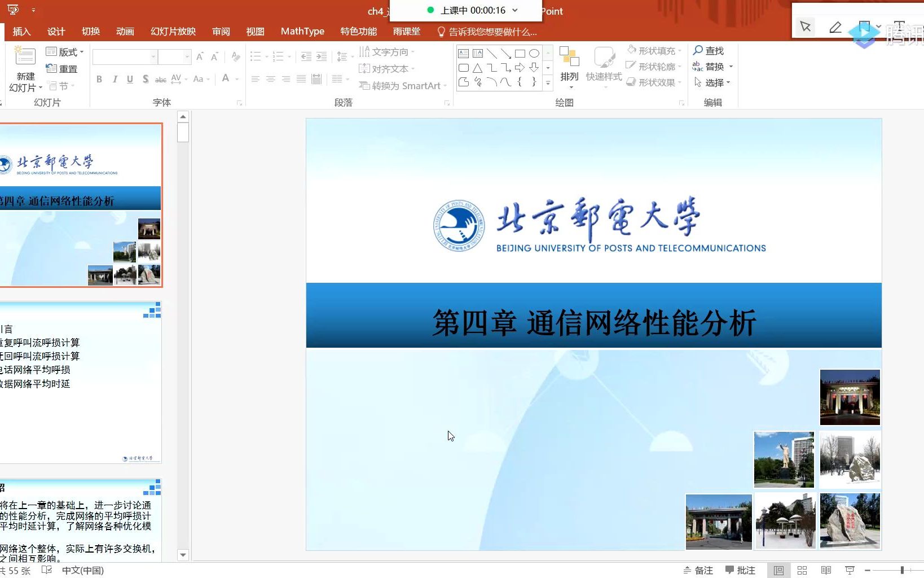Open Align Text (对齐文本) dropdown
This screenshot has height=578, width=924.
(x=387, y=69)
